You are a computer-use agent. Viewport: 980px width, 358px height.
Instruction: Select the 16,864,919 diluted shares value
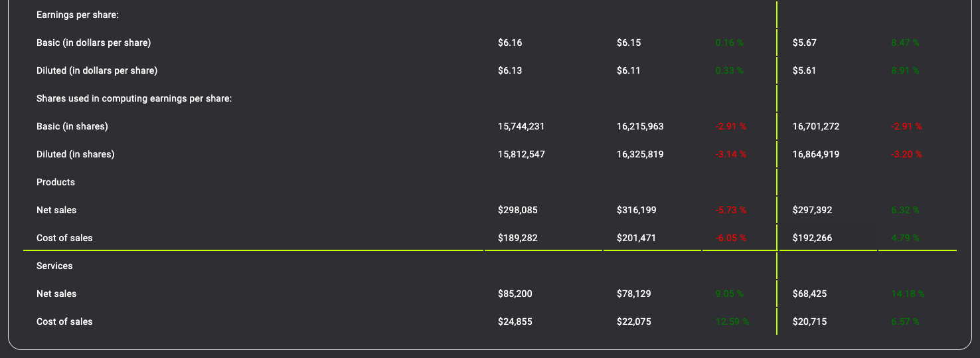[x=816, y=154]
